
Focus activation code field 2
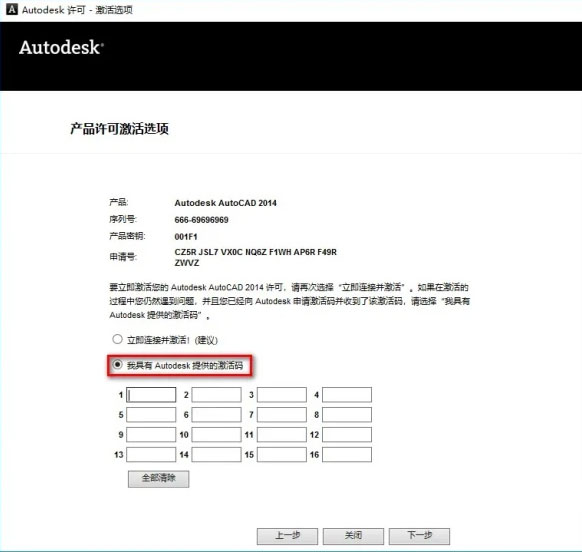pyautogui.click(x=216, y=395)
